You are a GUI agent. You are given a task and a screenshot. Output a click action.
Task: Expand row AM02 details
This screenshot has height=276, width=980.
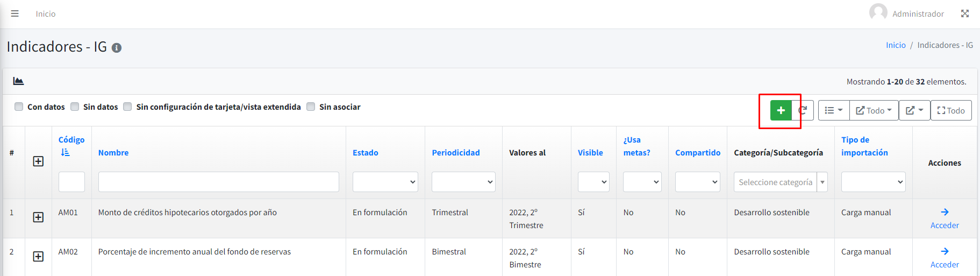point(38,257)
